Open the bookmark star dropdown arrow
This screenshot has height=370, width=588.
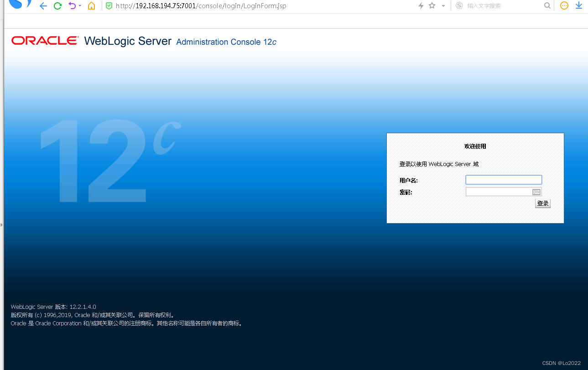(443, 6)
